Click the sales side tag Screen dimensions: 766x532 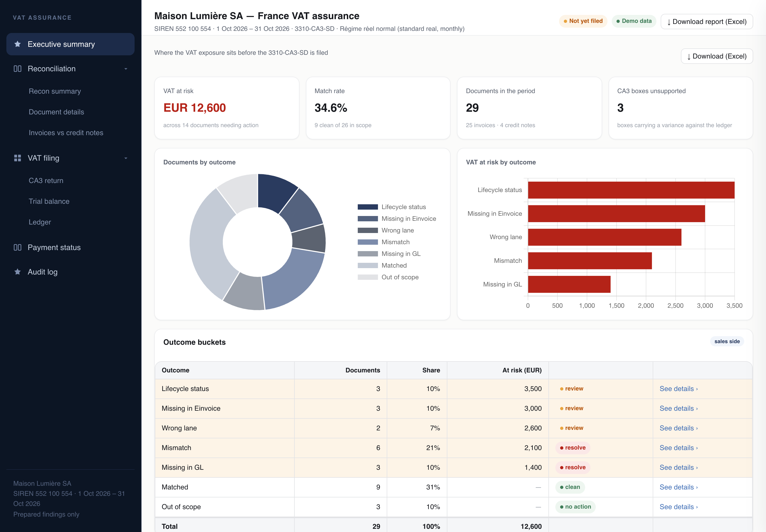pyautogui.click(x=727, y=341)
